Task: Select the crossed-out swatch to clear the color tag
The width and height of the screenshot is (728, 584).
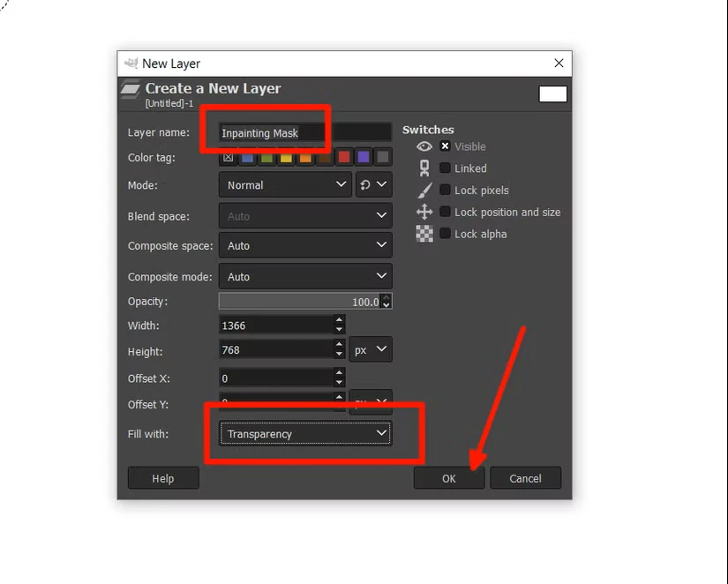Action: pyautogui.click(x=229, y=158)
